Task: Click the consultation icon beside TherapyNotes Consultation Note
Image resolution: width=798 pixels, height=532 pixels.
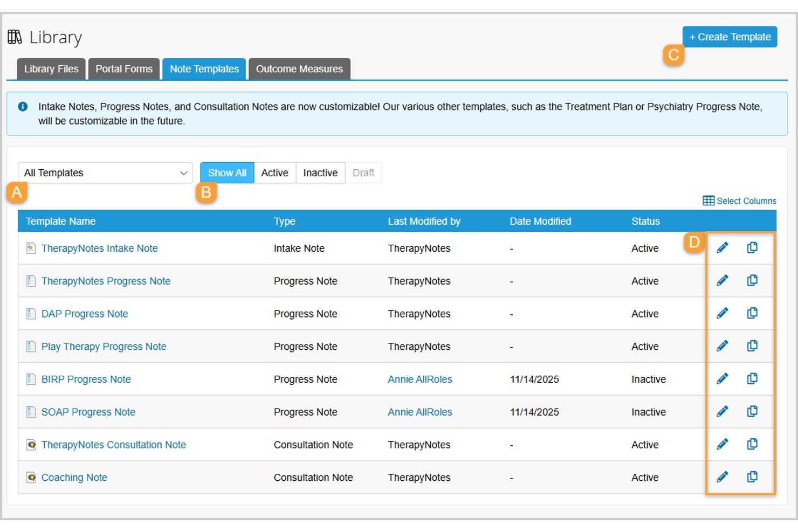Action: tap(31, 445)
